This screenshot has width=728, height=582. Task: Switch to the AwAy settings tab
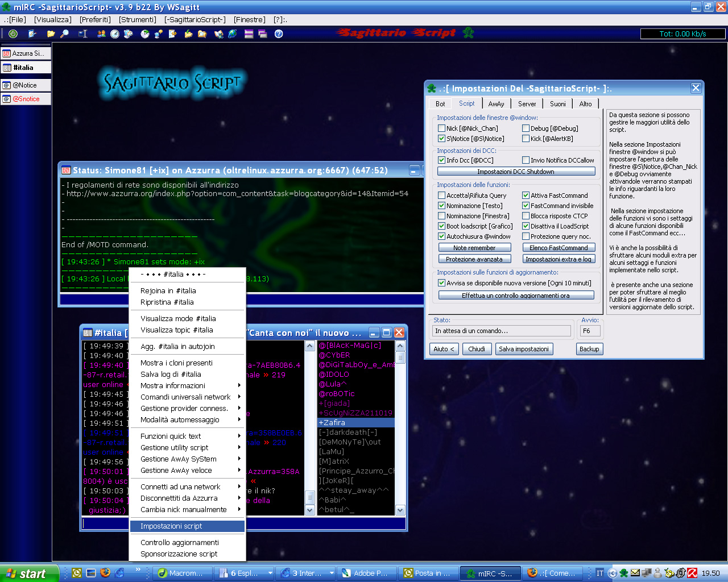[496, 104]
